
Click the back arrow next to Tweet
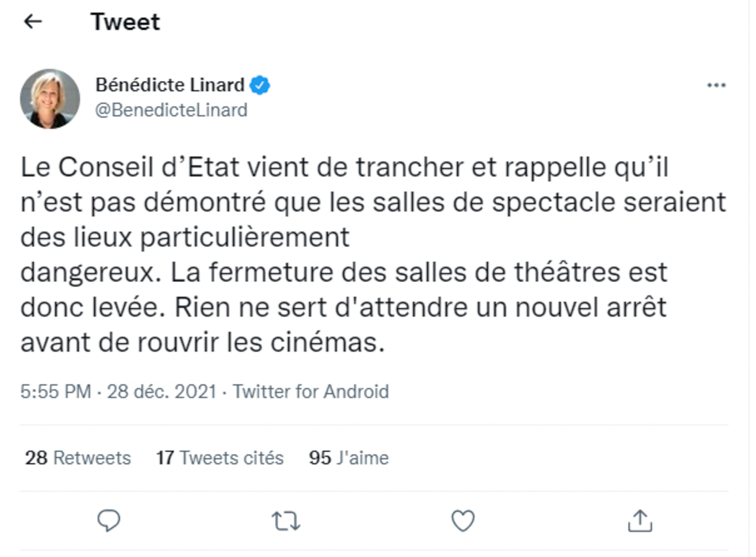[33, 22]
